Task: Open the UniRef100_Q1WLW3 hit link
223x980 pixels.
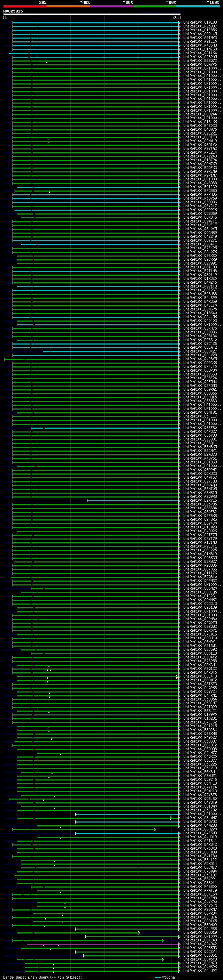Action: 200,23
